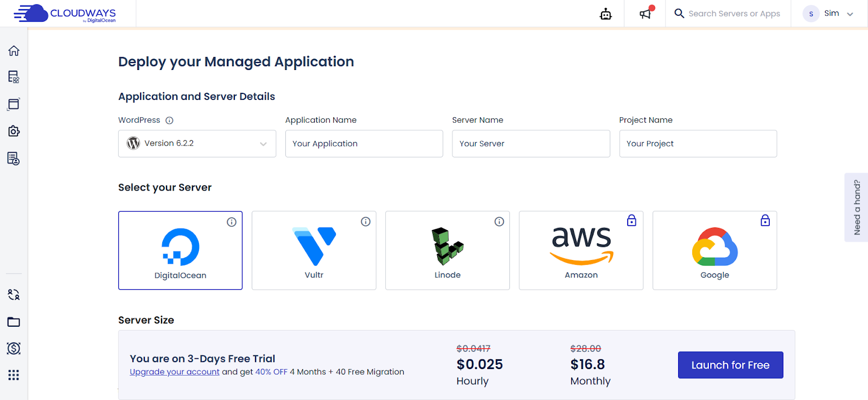Click the Project Name input field

(698, 143)
